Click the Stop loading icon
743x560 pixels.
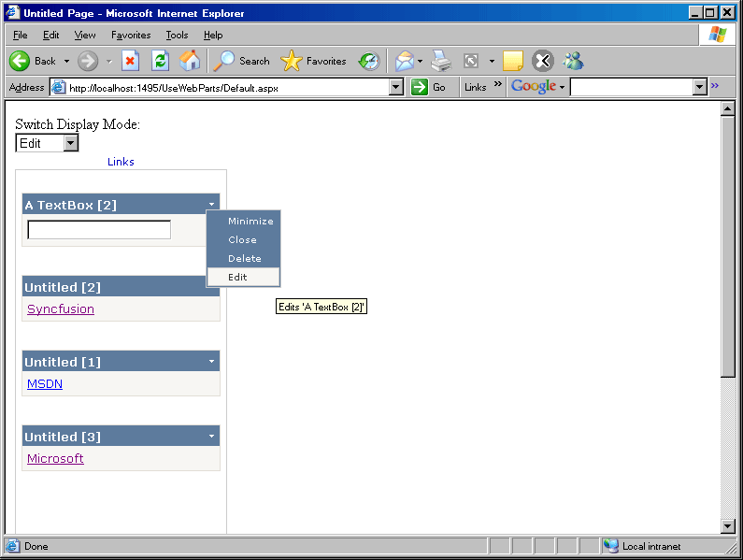pyautogui.click(x=130, y=61)
